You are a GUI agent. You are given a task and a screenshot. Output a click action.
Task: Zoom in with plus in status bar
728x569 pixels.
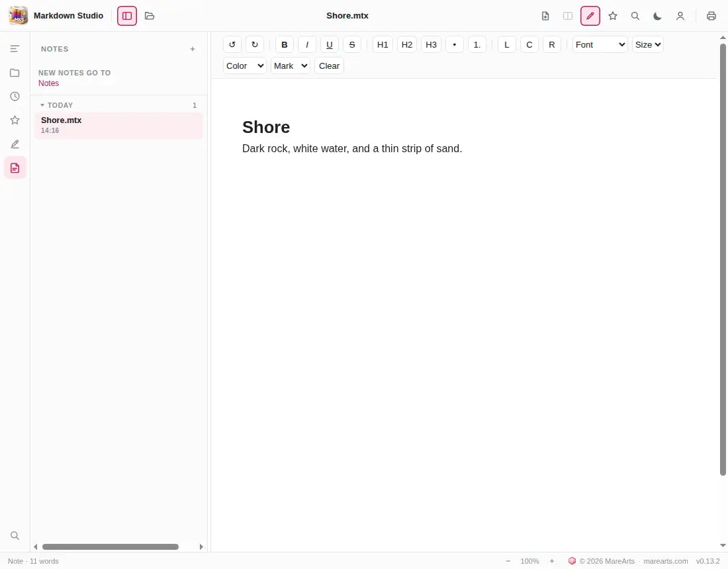click(552, 561)
